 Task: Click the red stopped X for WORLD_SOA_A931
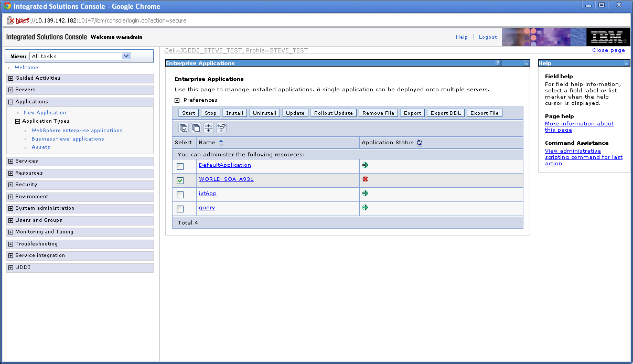coord(365,179)
